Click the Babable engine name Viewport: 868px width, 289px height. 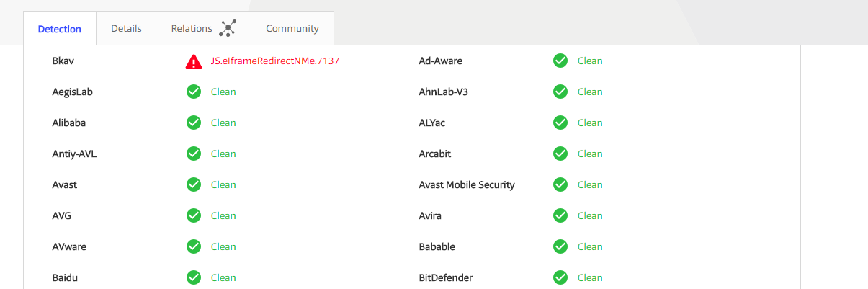pos(437,246)
